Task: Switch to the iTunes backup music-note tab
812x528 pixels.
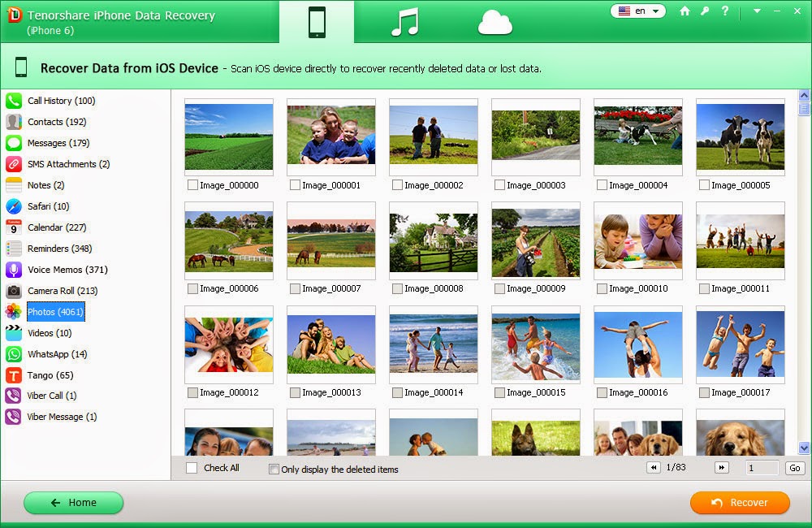Action: point(405,22)
